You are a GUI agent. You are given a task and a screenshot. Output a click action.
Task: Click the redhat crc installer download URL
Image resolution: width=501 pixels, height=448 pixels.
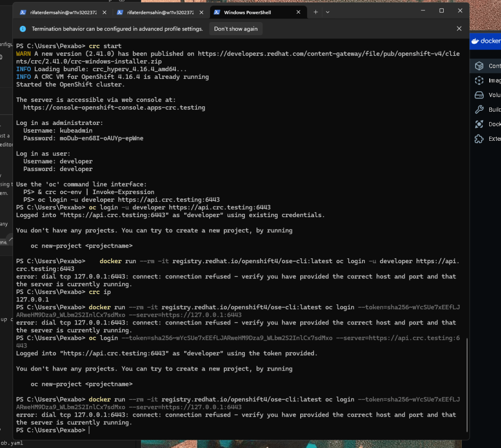coord(238,57)
